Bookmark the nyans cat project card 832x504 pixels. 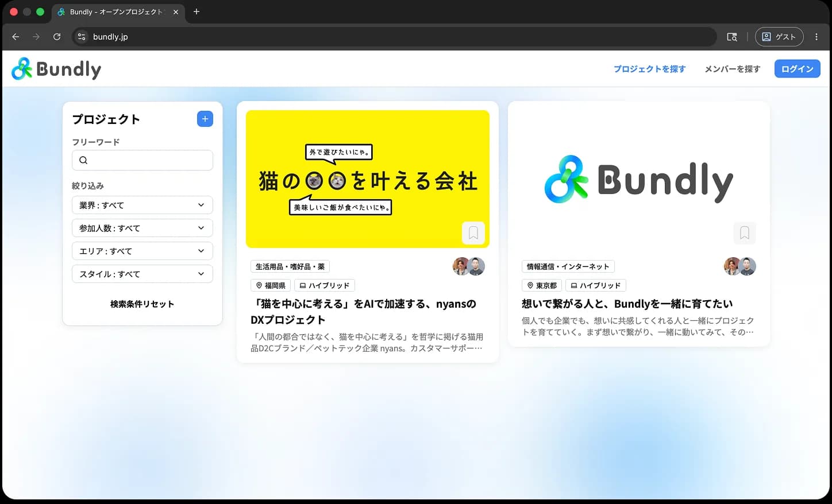click(x=473, y=232)
